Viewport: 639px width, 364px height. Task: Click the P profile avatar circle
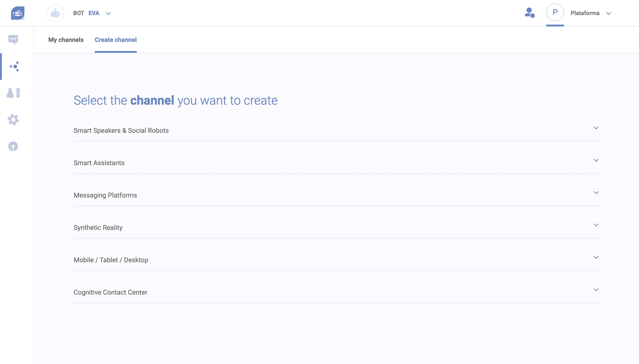tap(555, 12)
